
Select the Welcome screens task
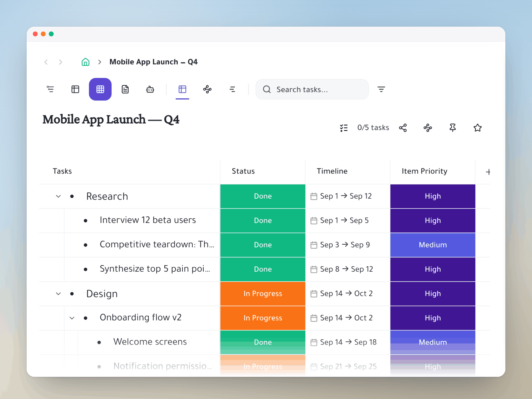click(150, 342)
